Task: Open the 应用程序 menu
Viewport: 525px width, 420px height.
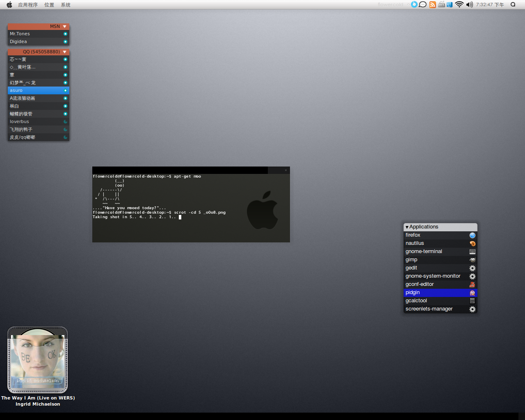Action: tap(27, 5)
